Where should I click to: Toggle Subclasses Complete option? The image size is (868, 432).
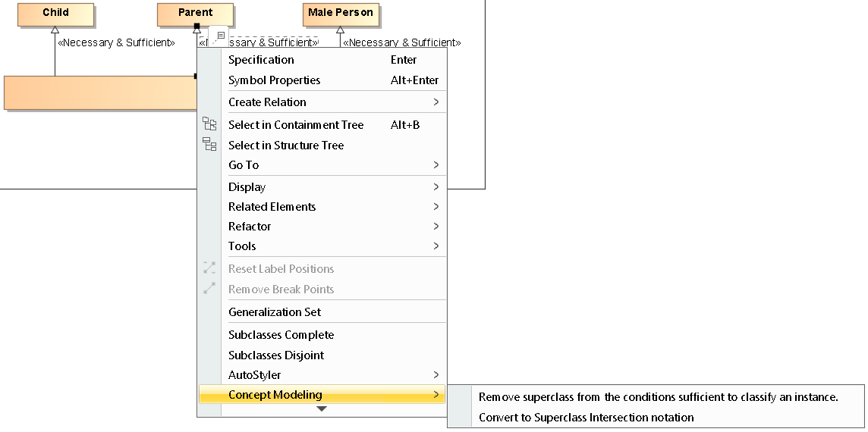281,335
